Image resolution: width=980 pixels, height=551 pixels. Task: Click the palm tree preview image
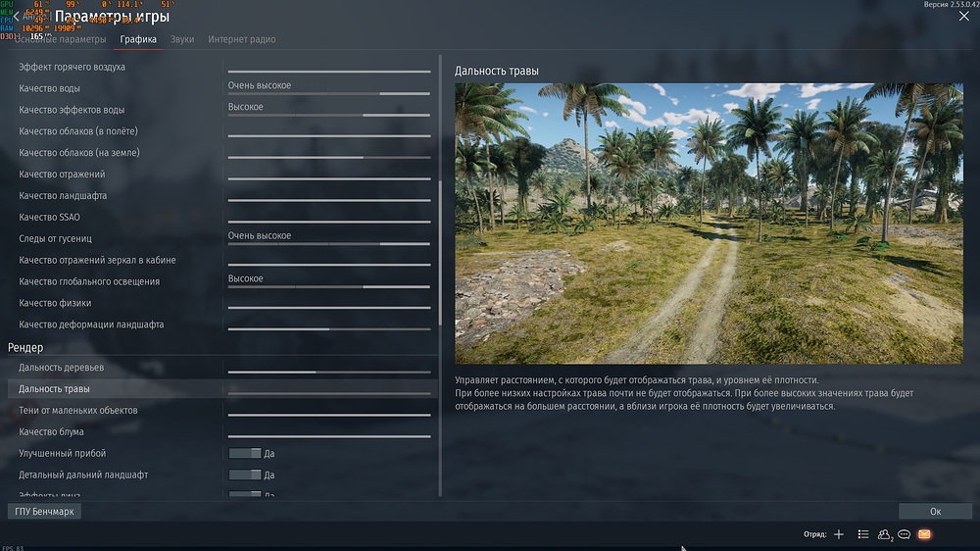(x=709, y=223)
